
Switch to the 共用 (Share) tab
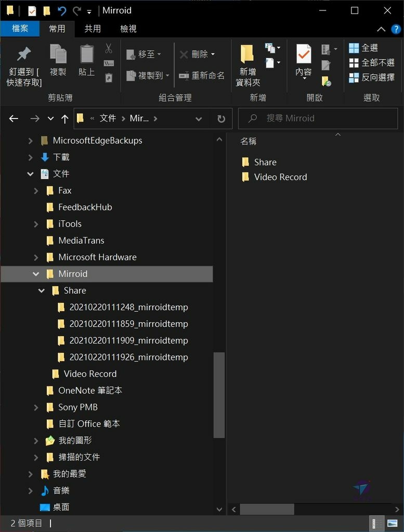(93, 29)
